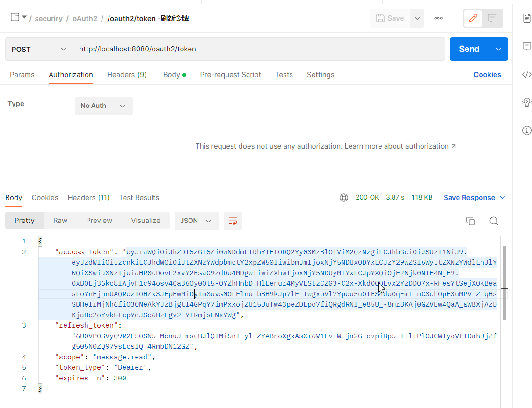532x408 pixels.
Task: Switch to the Headers (9) request tab
Action: click(127, 75)
